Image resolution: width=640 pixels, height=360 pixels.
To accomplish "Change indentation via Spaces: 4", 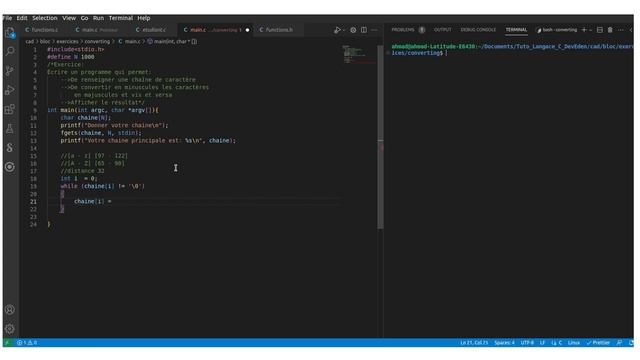I will coord(504,343).
